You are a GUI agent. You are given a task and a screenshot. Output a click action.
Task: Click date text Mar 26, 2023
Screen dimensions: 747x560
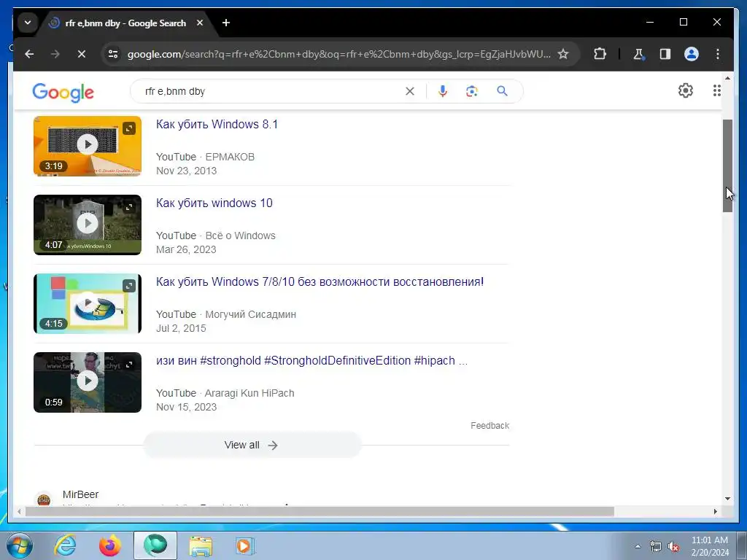click(x=186, y=249)
